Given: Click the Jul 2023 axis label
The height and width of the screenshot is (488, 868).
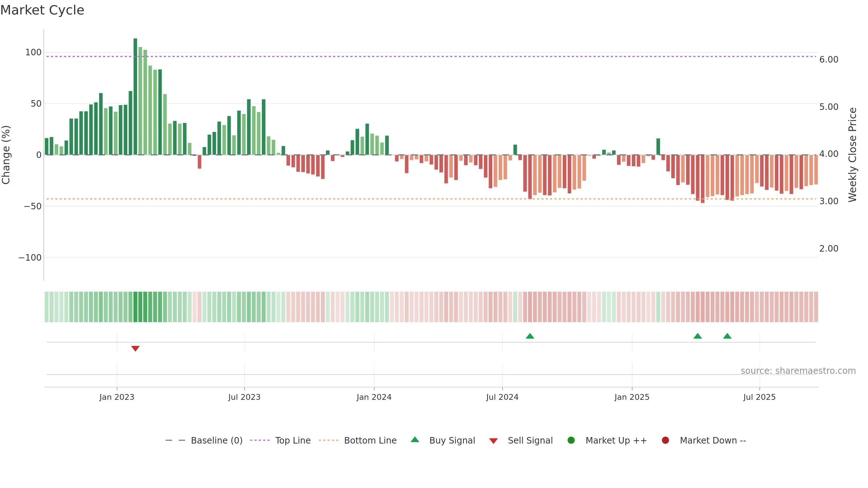Looking at the screenshot, I should (244, 397).
